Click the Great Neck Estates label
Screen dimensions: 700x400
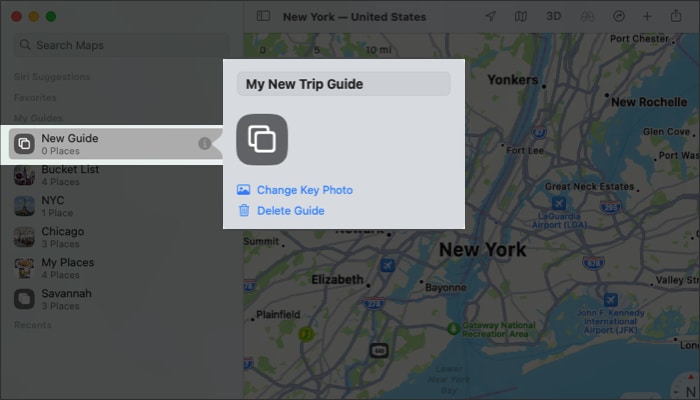pyautogui.click(x=589, y=187)
